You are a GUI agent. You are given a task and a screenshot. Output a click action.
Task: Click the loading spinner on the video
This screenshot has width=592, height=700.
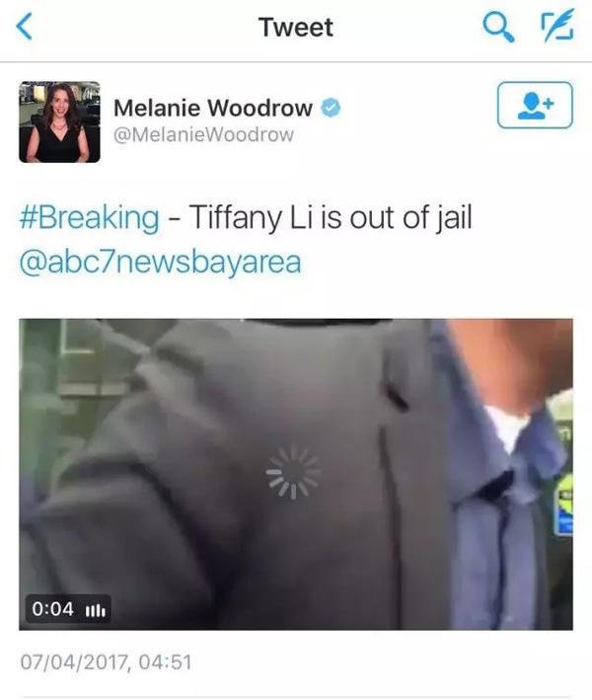coord(293,471)
